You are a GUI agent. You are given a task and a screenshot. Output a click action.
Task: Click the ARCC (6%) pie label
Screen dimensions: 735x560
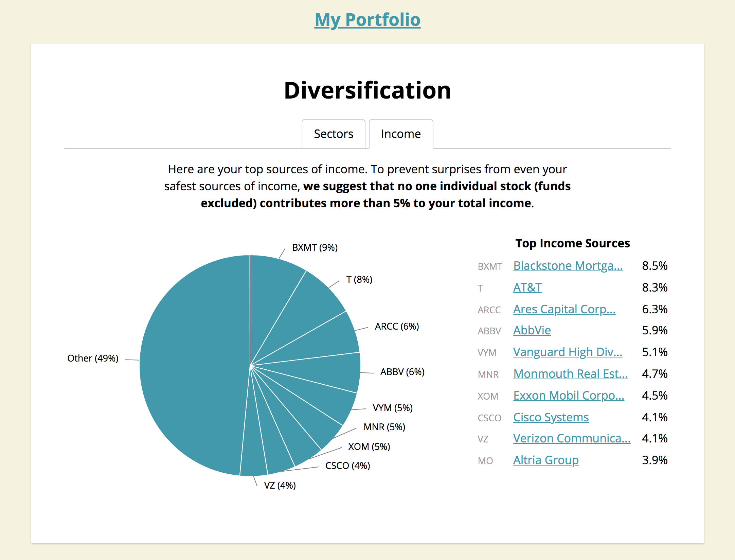tap(397, 326)
